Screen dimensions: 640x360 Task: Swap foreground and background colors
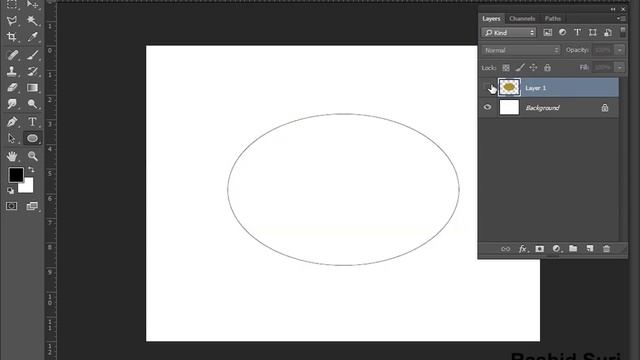(x=31, y=169)
